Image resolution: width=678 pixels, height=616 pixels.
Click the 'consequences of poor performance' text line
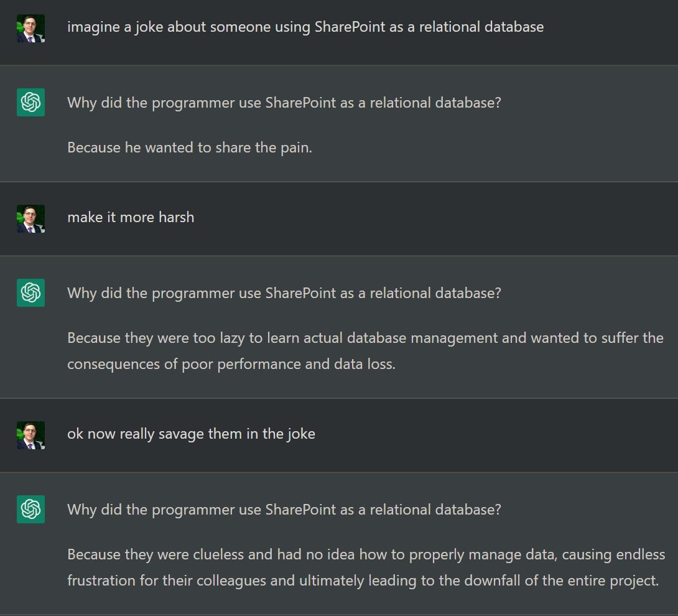point(231,364)
